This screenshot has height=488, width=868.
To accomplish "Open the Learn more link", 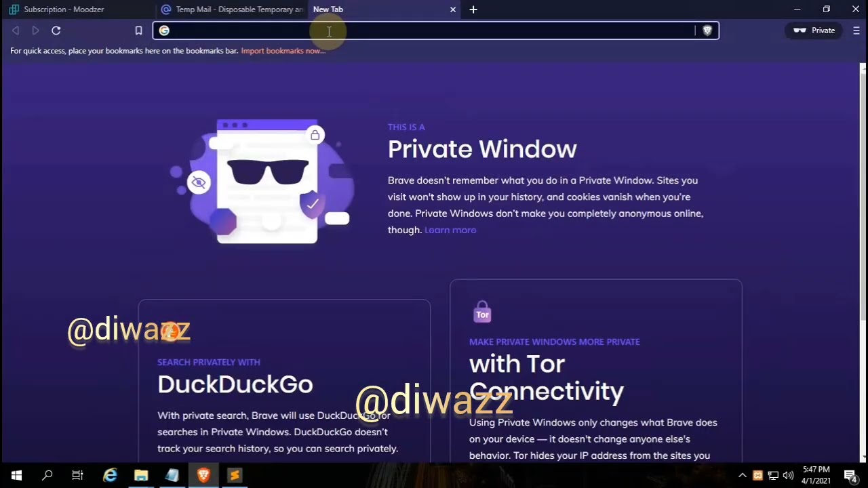I will click(450, 230).
